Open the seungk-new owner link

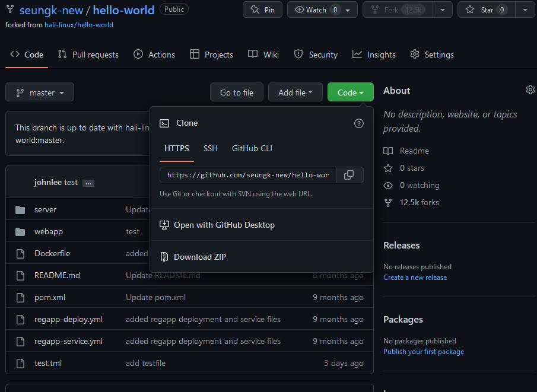(51, 10)
